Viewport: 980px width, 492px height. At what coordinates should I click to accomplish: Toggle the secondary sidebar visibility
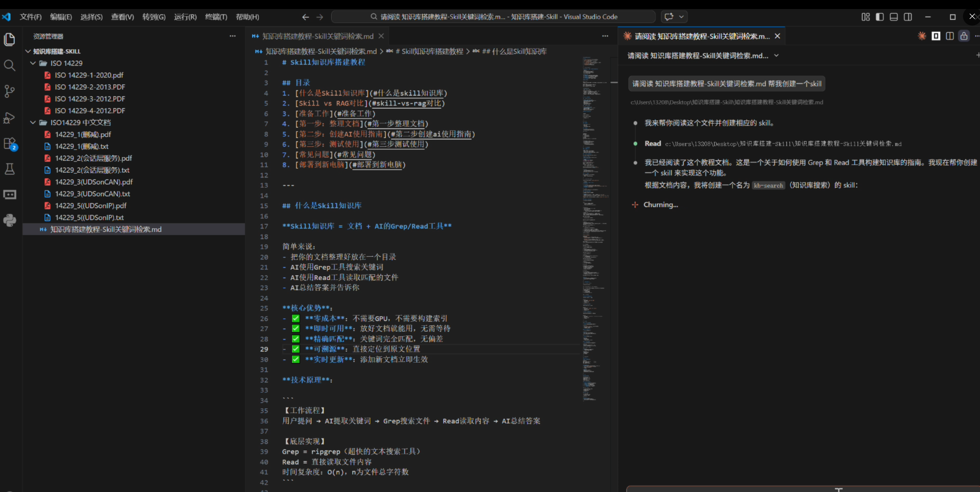coord(908,17)
